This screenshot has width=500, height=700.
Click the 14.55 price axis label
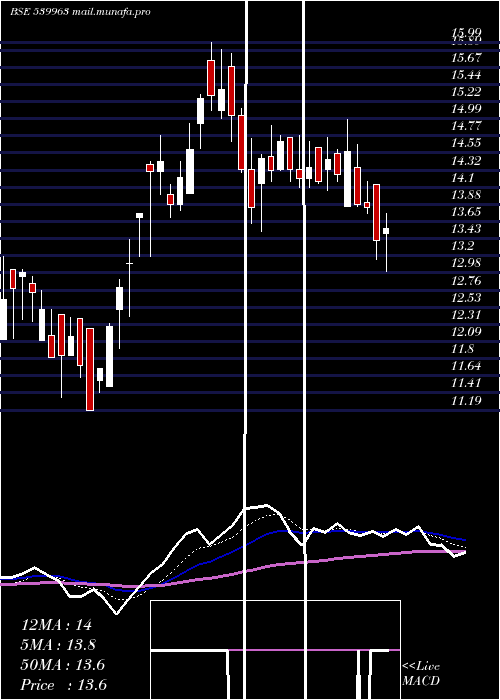coord(467,143)
